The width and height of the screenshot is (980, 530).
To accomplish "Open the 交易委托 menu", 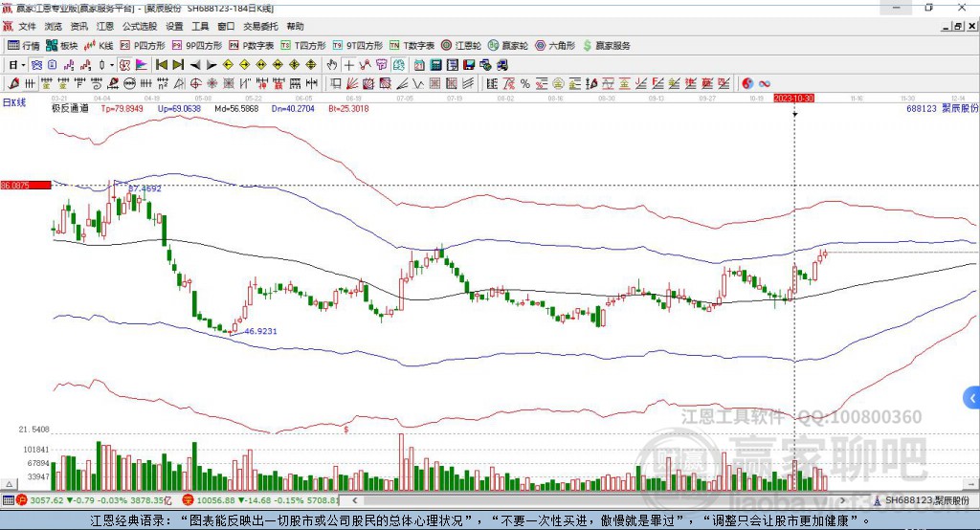I will [x=260, y=26].
